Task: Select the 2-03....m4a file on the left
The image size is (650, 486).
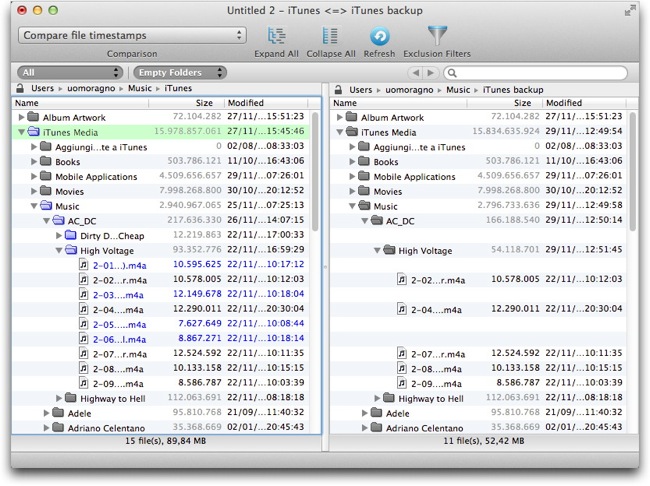Action: point(118,295)
